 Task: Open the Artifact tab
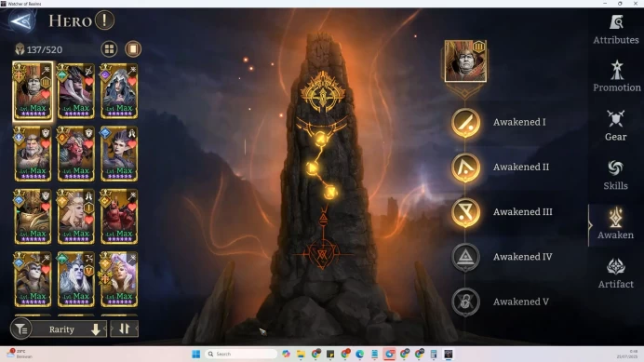(616, 274)
